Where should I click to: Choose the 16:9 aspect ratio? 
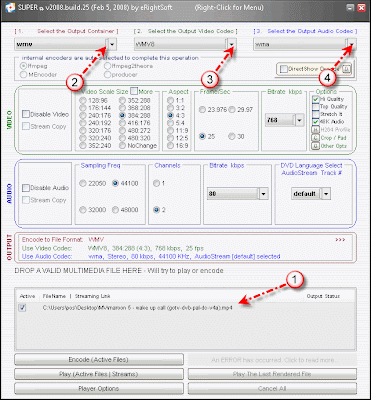coord(171,145)
